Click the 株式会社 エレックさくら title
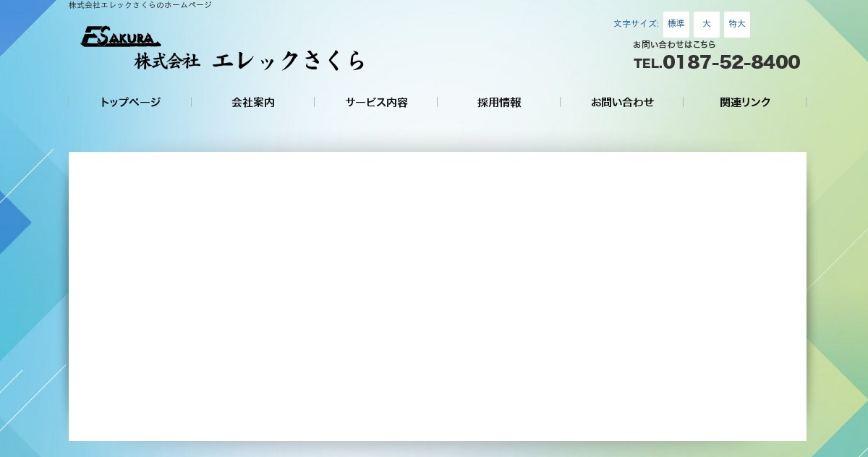 [x=250, y=61]
